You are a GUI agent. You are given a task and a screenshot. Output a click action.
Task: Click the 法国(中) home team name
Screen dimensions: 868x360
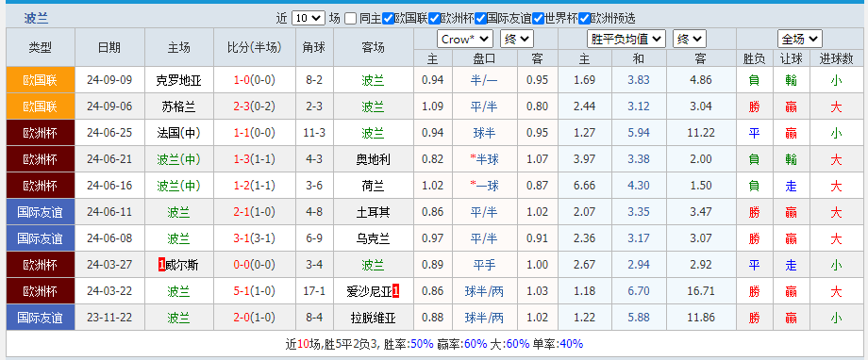[x=179, y=133]
